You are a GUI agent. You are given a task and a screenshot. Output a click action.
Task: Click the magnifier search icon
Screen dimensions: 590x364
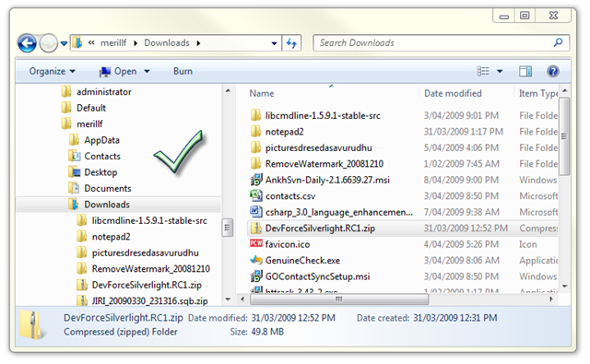(558, 42)
